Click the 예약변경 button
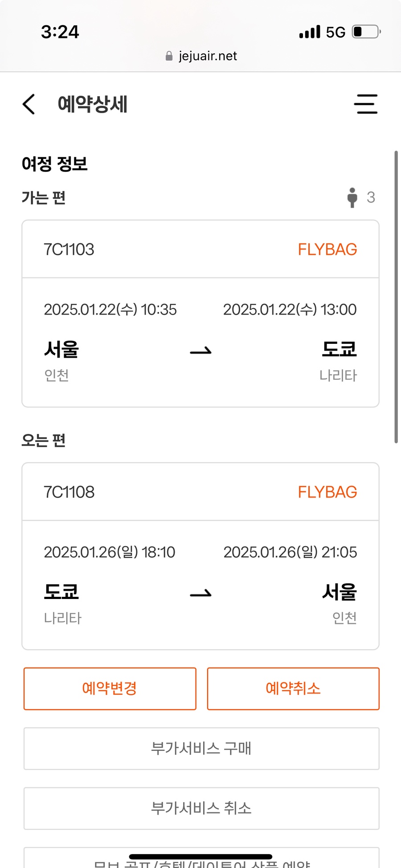The height and width of the screenshot is (868, 401). pos(110,689)
